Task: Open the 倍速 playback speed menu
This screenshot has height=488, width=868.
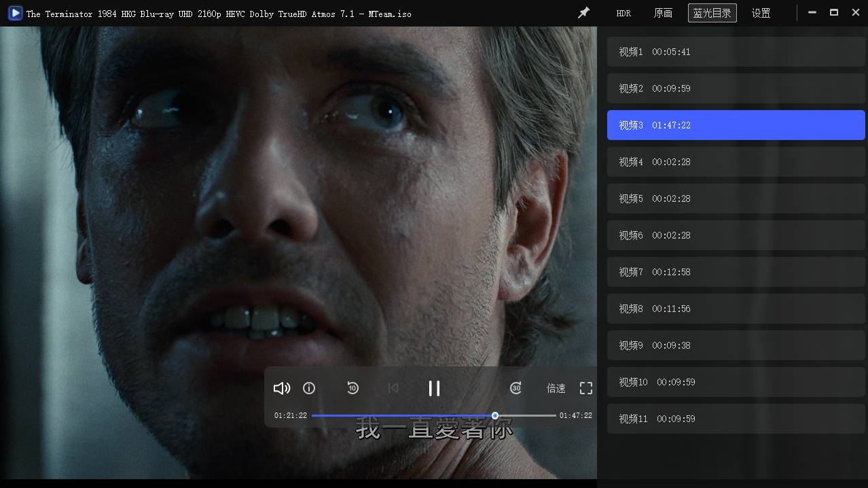Action: pyautogui.click(x=556, y=388)
